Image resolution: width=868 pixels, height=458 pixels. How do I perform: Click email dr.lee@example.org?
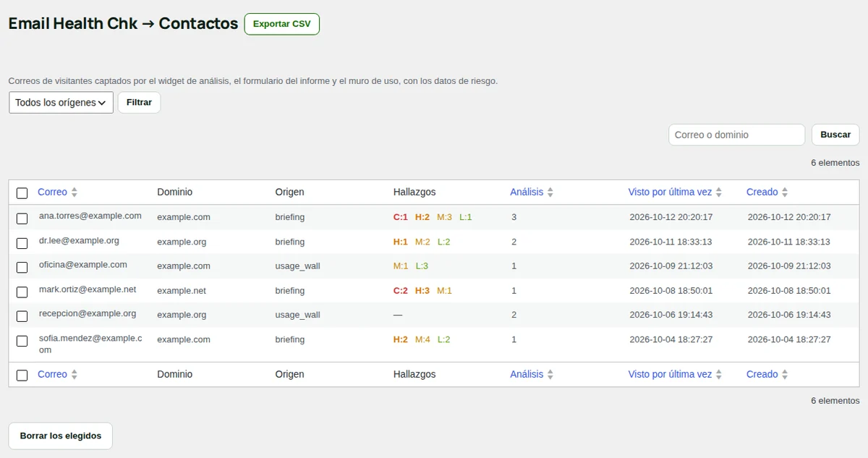(x=79, y=240)
